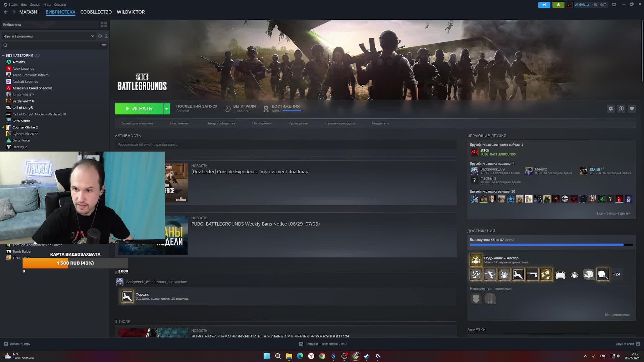Open the Вид menu
This screenshot has width=644, height=362.
24,5
